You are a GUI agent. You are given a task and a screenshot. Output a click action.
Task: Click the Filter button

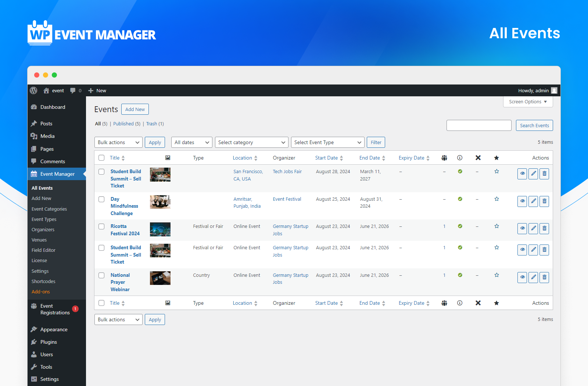tap(376, 142)
